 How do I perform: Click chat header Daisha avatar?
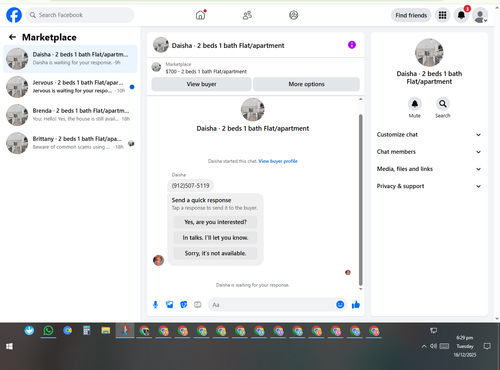(x=161, y=45)
